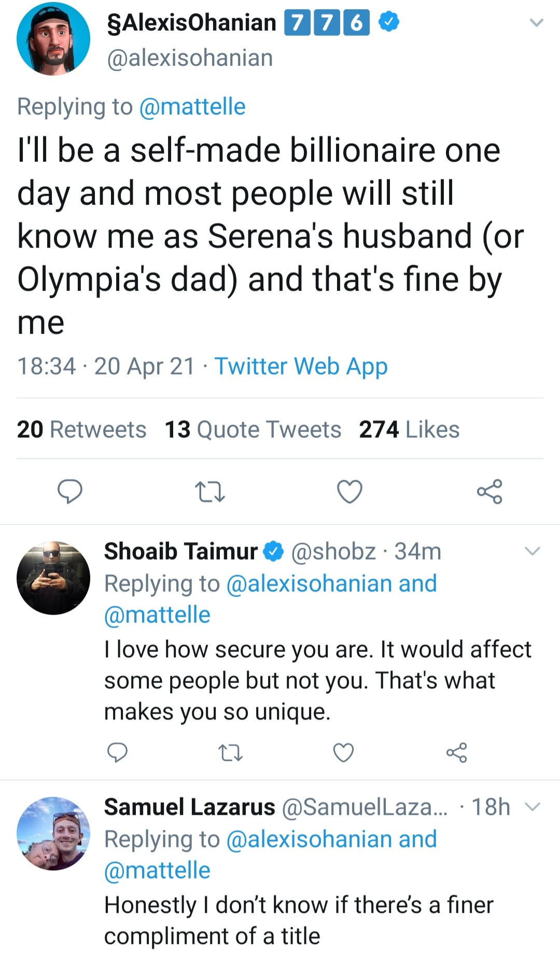Image resolution: width=560 pixels, height=961 pixels.
Task: Open Samuel Lazarus's profile photo
Action: [x=53, y=833]
